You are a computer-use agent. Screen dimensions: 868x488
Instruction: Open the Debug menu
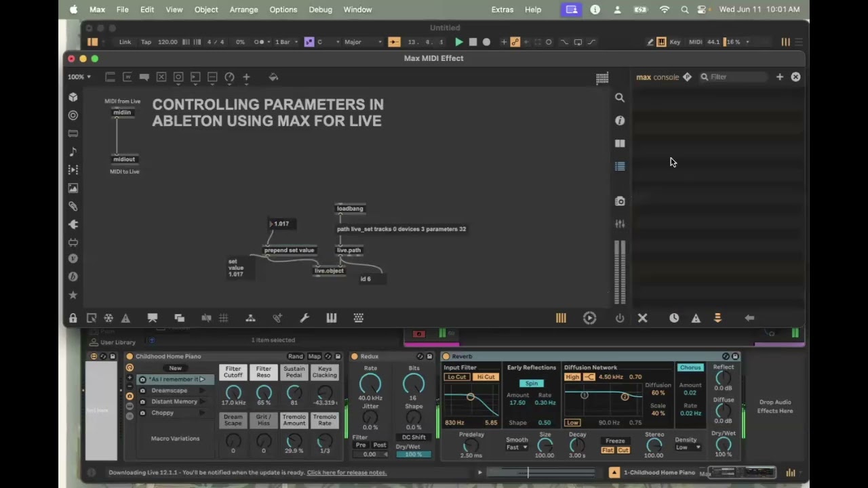click(321, 9)
